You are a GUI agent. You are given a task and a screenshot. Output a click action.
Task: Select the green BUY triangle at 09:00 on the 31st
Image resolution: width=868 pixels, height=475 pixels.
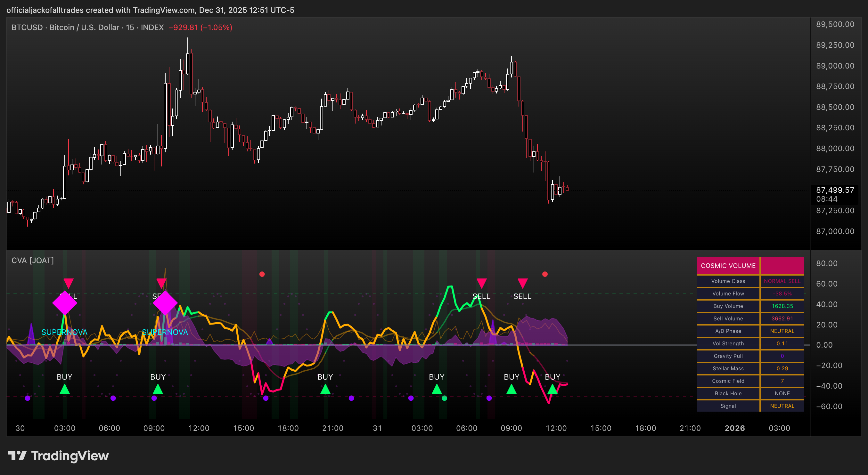(x=512, y=390)
